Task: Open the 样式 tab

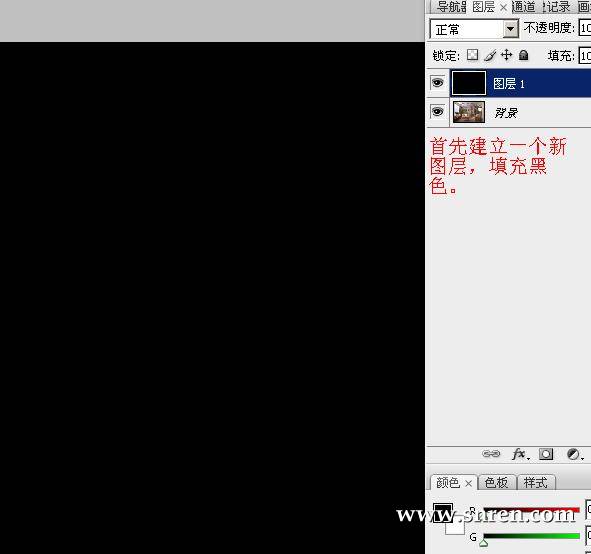Action: tap(536, 483)
